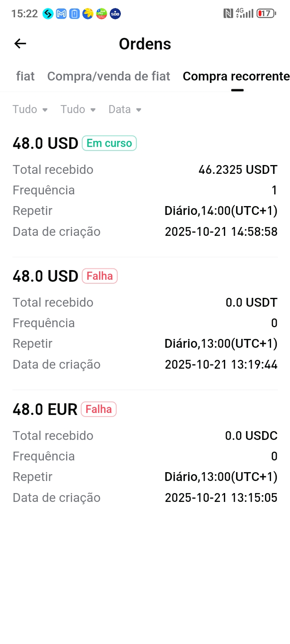Tap the Falha badge on 48.0 EUR order
The height and width of the screenshot is (644, 290).
99,409
